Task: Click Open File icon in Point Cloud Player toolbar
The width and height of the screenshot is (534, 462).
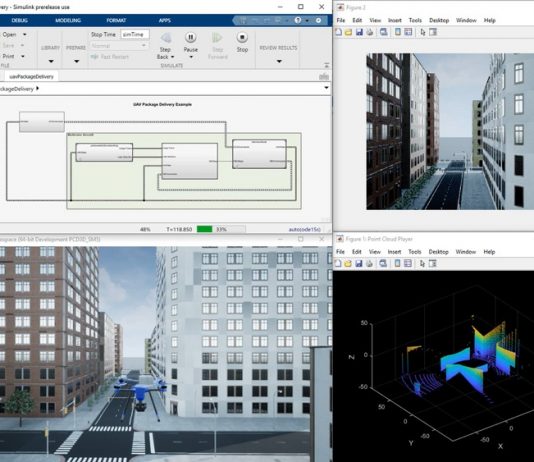Action: point(348,264)
